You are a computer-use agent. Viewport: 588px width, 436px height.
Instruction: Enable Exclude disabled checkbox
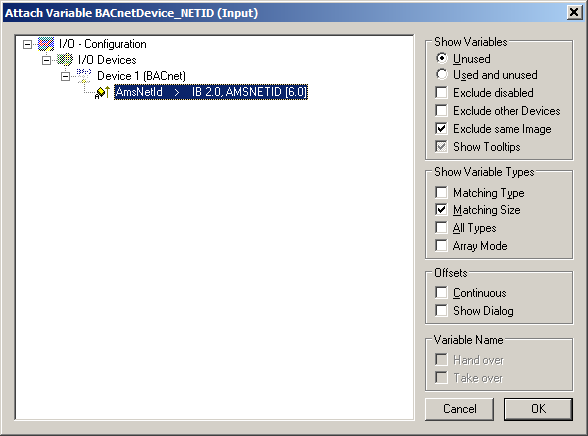pyautogui.click(x=441, y=92)
